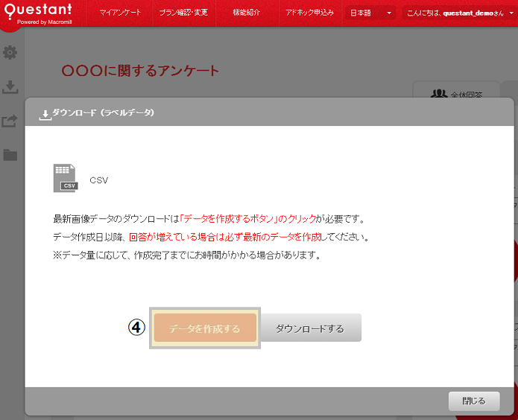Image resolution: width=518 pixels, height=420 pixels.
Task: Click the CSV file icon
Action: tap(65, 178)
